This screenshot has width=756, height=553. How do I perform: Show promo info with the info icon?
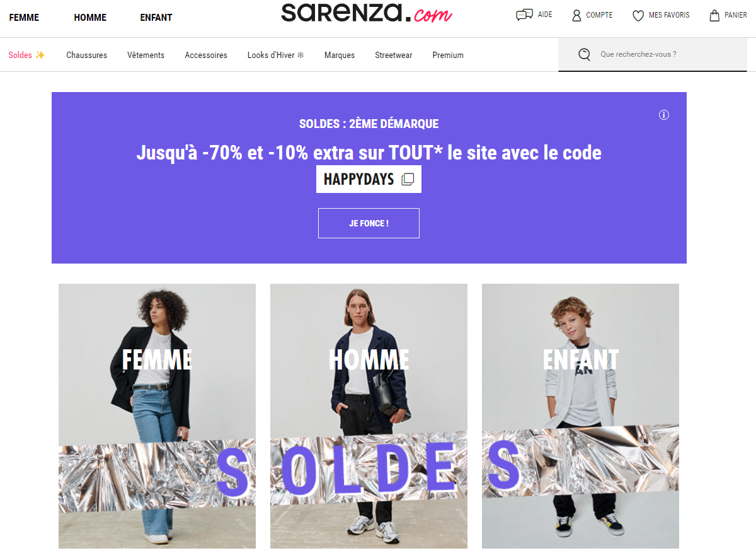[664, 115]
